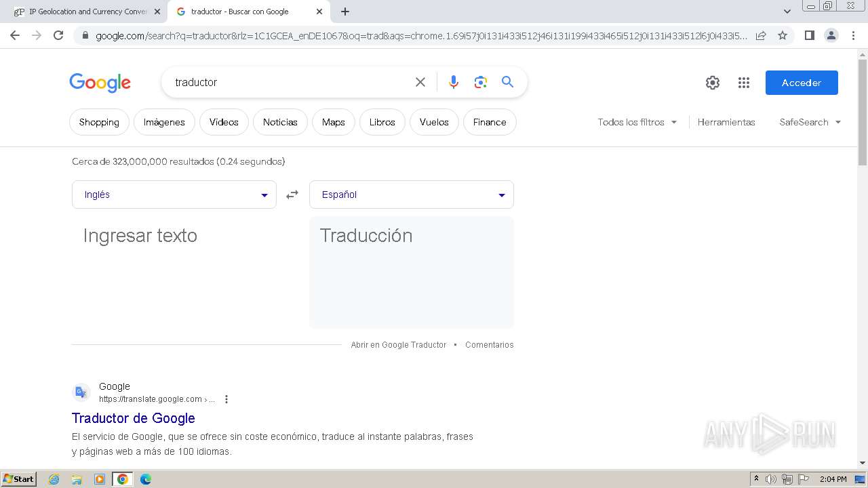Swap translation languages
Viewport: 868px width, 488px height.
point(292,195)
